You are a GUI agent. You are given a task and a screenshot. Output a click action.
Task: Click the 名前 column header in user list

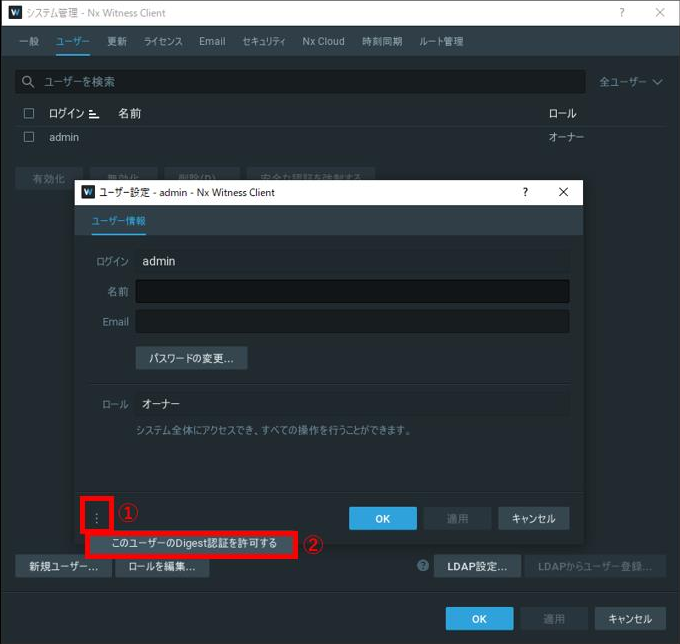(129, 114)
